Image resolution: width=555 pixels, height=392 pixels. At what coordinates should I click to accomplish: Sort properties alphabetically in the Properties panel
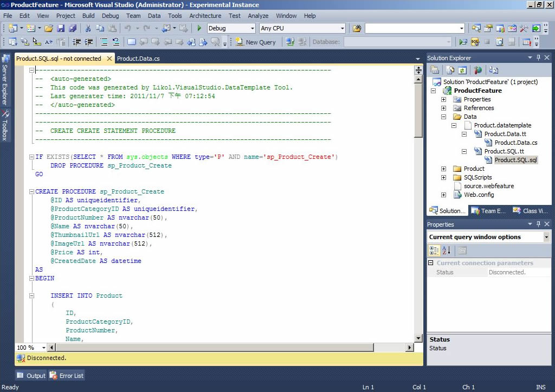point(447,250)
